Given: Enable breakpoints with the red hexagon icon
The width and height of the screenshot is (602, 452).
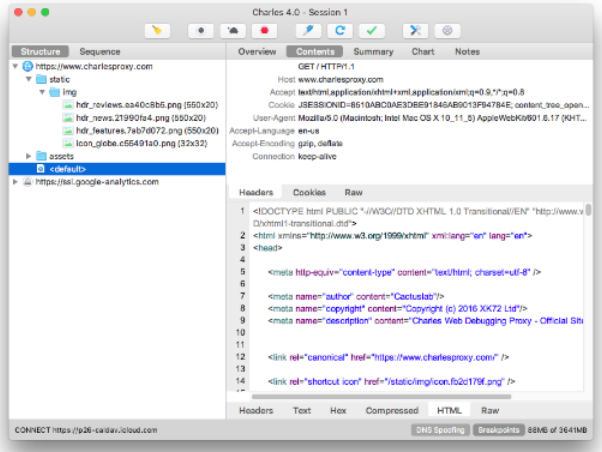Looking at the screenshot, I should pyautogui.click(x=265, y=31).
